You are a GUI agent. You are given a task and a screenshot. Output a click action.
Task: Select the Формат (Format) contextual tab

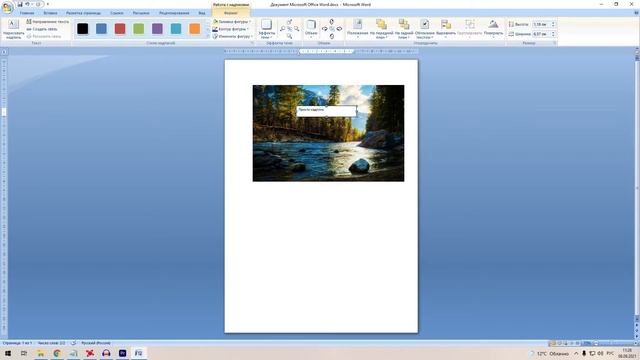point(231,13)
